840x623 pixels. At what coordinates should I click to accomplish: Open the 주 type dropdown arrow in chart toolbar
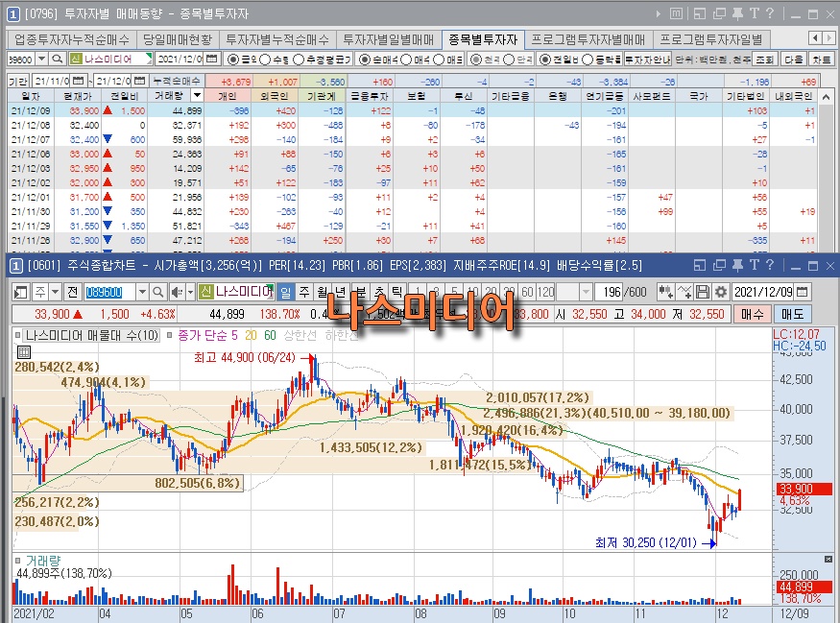point(55,292)
